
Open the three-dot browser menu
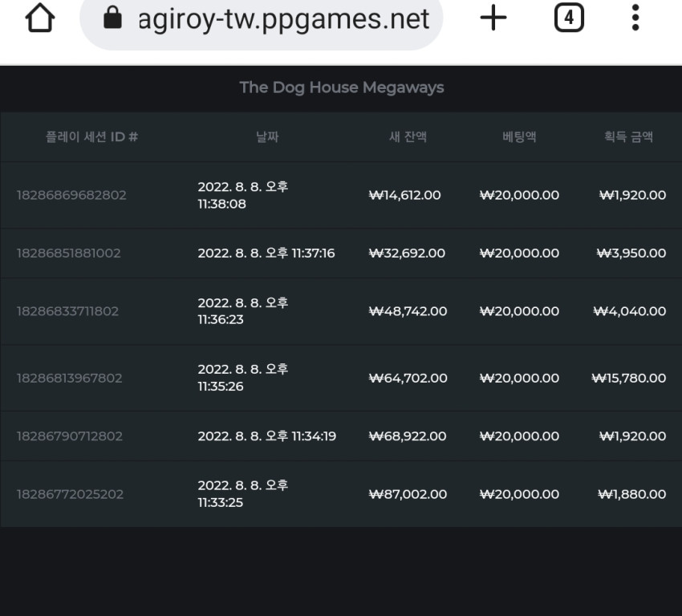coord(635,18)
